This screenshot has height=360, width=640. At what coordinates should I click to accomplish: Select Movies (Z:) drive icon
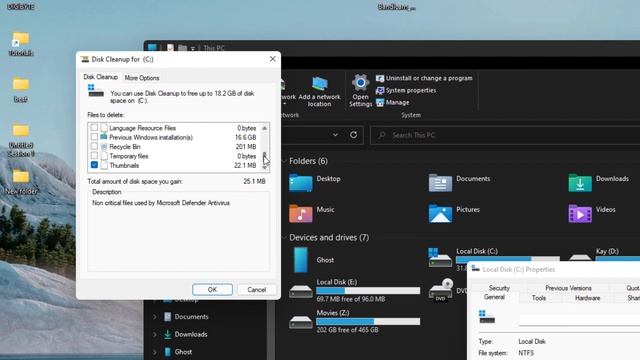pyautogui.click(x=301, y=322)
